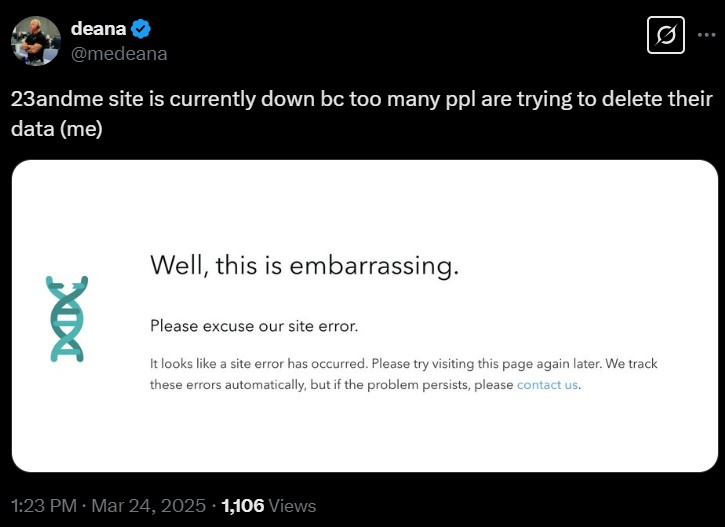Open the three-dot more options menu
Screen dimensions: 725x527
706,35
